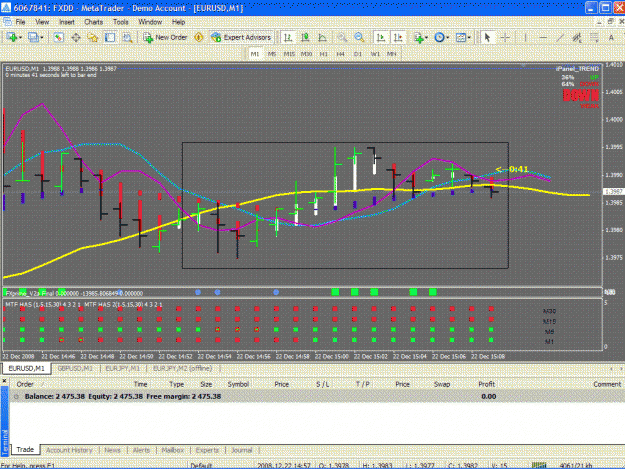625x469 pixels.
Task: Open the View menu
Action: click(42, 22)
